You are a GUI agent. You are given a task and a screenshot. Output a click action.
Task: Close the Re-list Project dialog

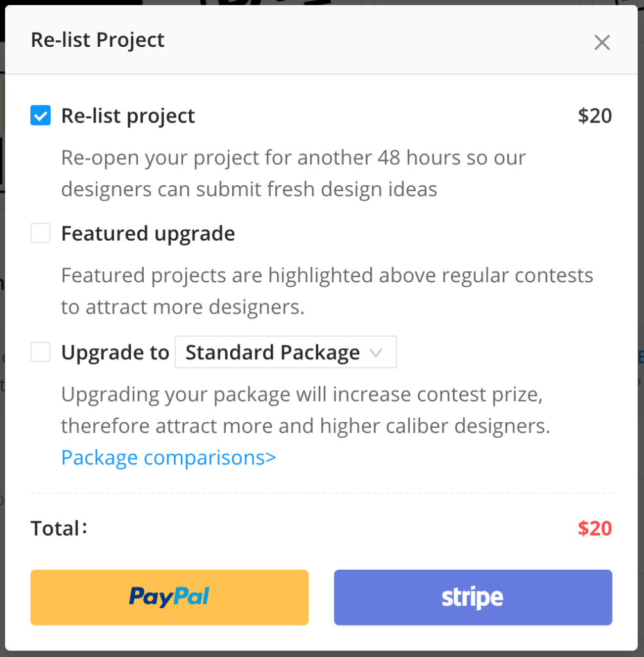[602, 43]
